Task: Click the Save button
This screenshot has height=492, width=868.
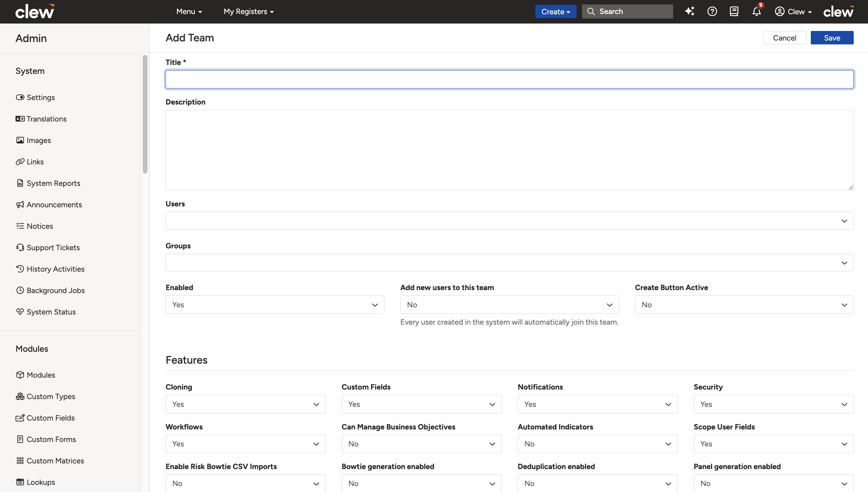Action: click(832, 38)
